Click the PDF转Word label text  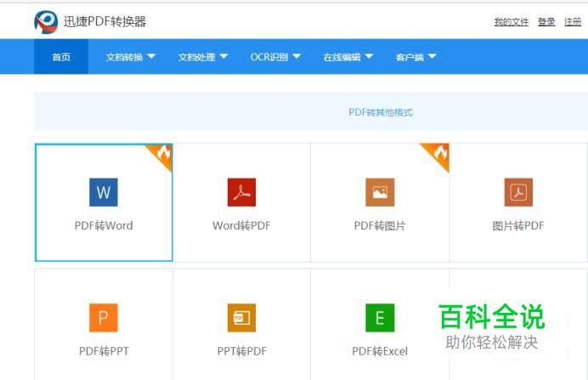pyautogui.click(x=104, y=225)
